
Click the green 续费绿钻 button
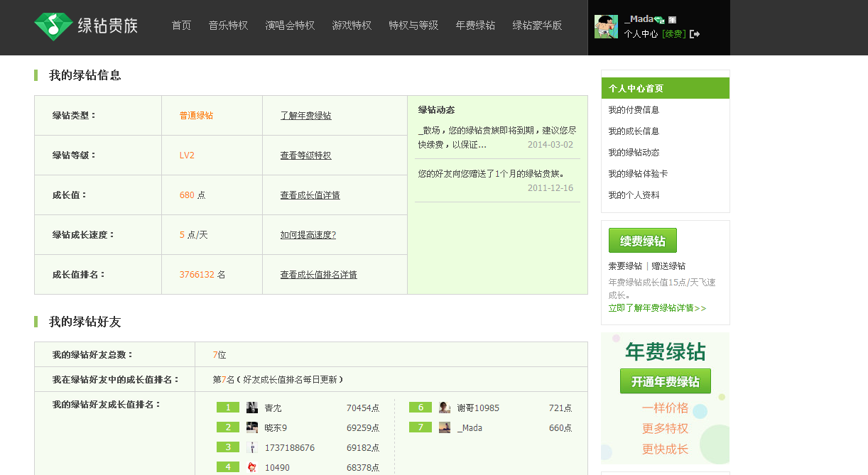(x=643, y=241)
